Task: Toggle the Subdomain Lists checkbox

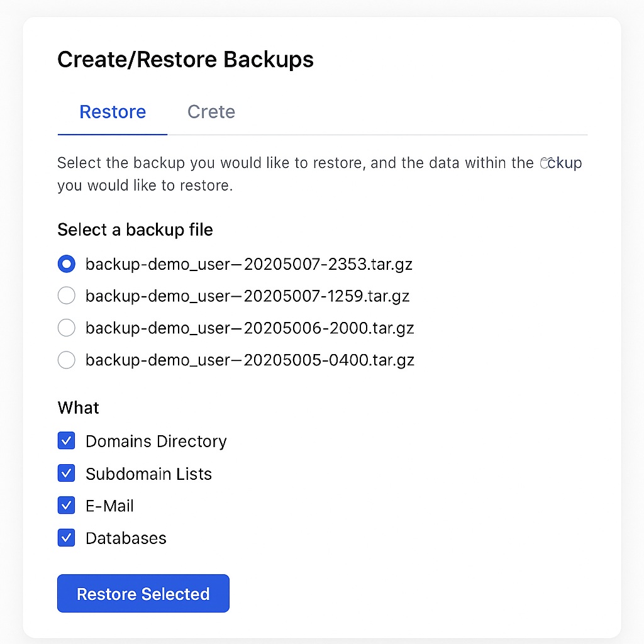Action: click(x=67, y=474)
